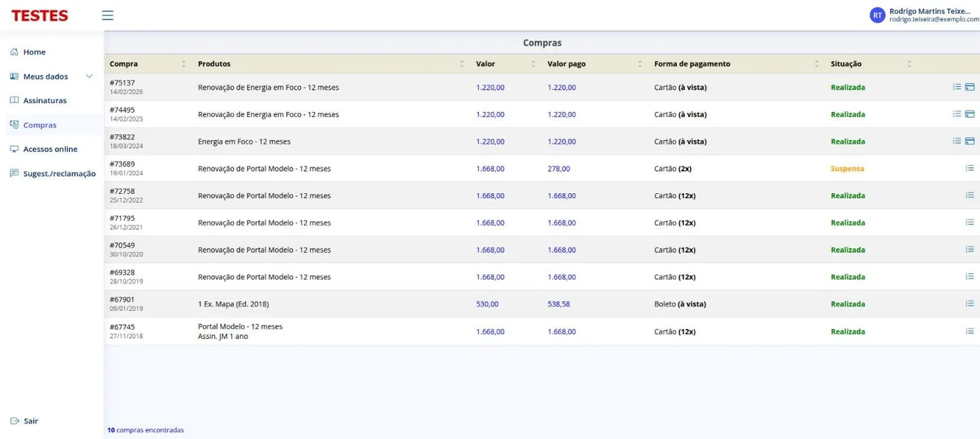
Task: Click the 278,00 paid value
Action: click(x=559, y=169)
